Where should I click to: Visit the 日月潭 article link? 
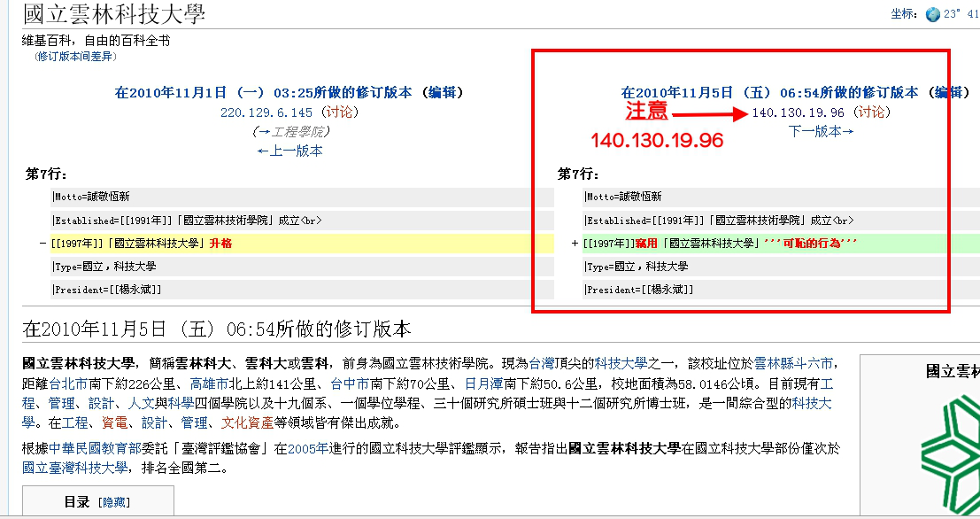(x=483, y=383)
